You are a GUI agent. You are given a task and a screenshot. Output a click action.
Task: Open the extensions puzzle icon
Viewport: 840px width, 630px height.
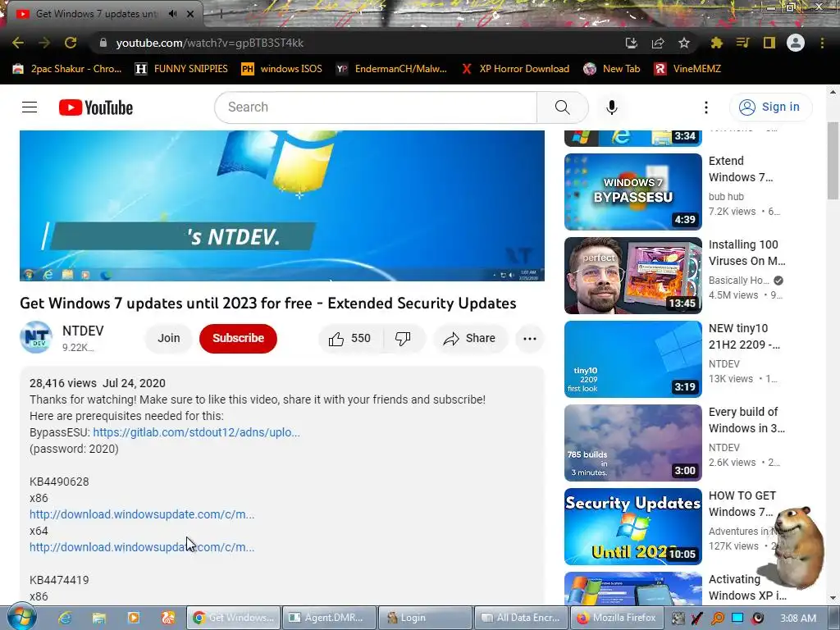(x=716, y=43)
